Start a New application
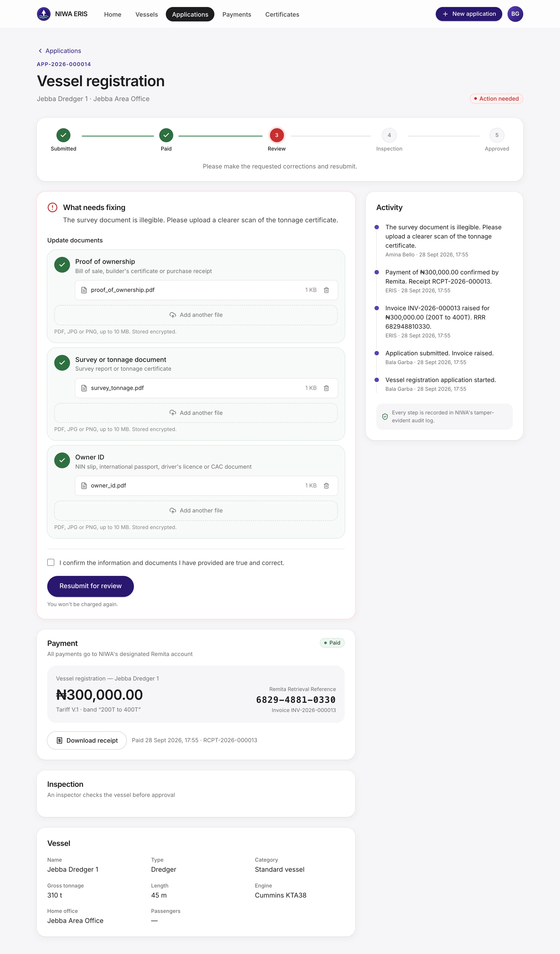 [x=468, y=14]
